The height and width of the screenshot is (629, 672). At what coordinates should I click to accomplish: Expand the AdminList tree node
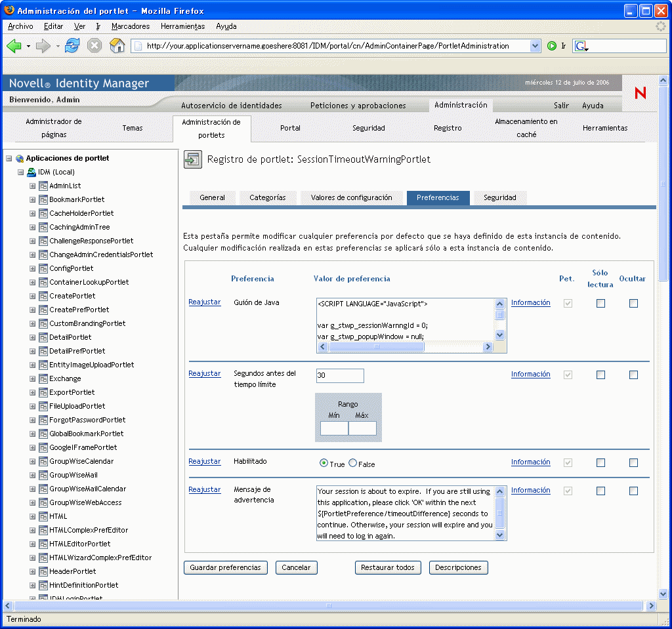[32, 186]
